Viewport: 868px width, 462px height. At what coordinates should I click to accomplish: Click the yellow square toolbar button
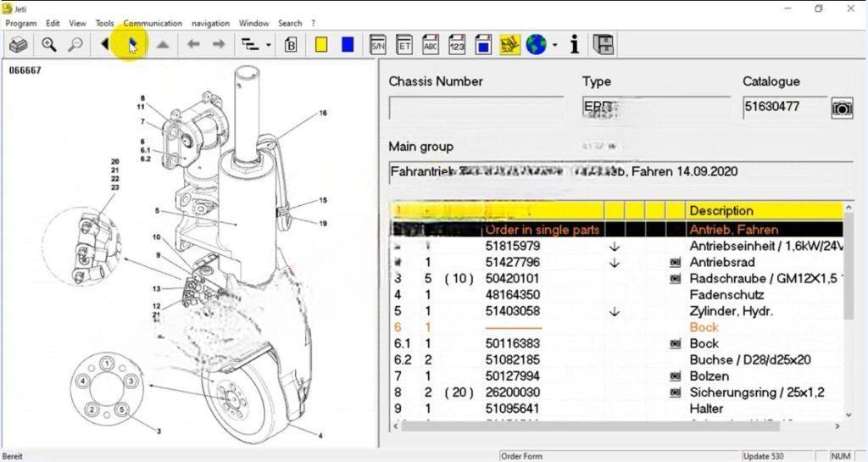(321, 45)
